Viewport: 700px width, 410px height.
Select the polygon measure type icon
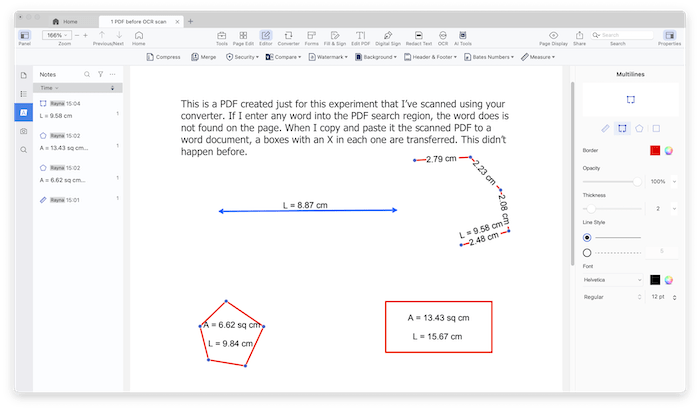coord(639,129)
